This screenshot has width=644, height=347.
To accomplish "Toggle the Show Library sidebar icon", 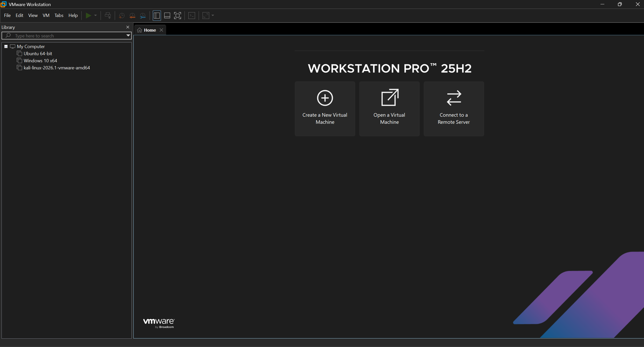I will [x=157, y=15].
